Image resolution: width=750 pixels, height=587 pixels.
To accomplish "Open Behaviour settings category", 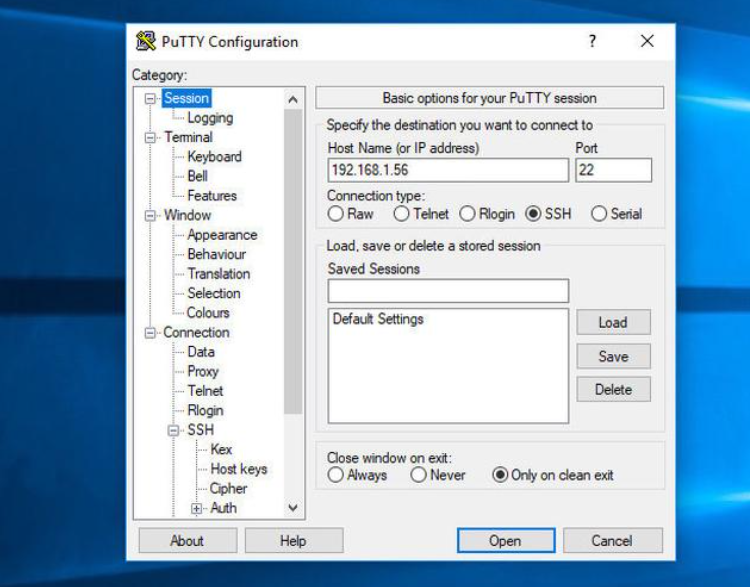I will point(217,254).
